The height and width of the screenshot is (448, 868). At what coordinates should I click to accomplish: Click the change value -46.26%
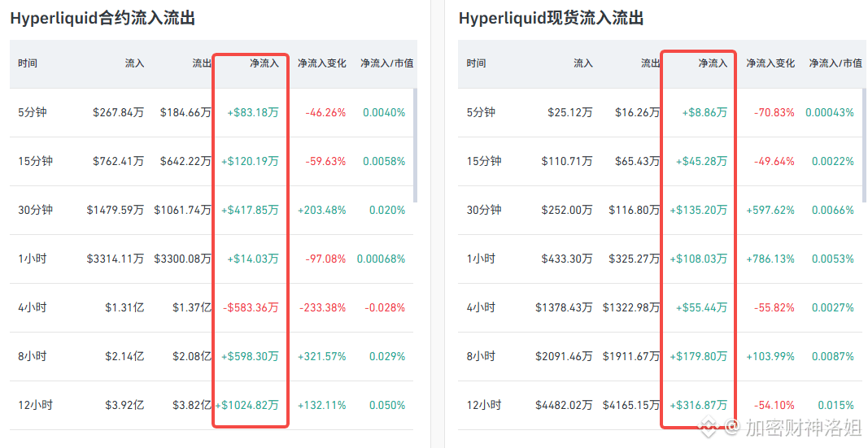click(325, 112)
